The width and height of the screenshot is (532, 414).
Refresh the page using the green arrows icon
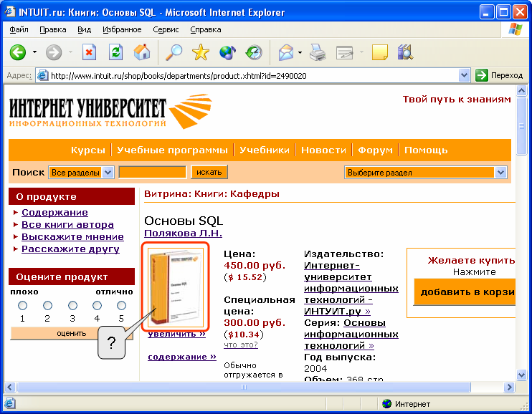115,52
